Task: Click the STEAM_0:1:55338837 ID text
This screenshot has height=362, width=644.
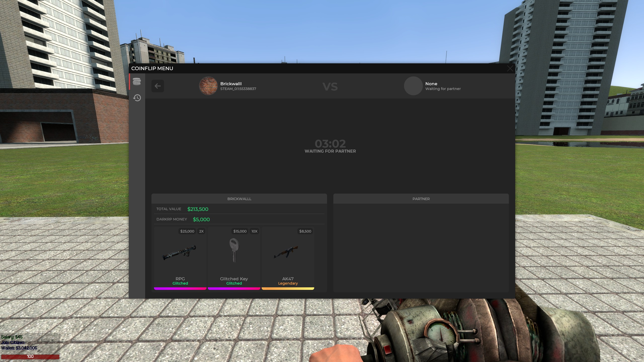Action: point(238,89)
